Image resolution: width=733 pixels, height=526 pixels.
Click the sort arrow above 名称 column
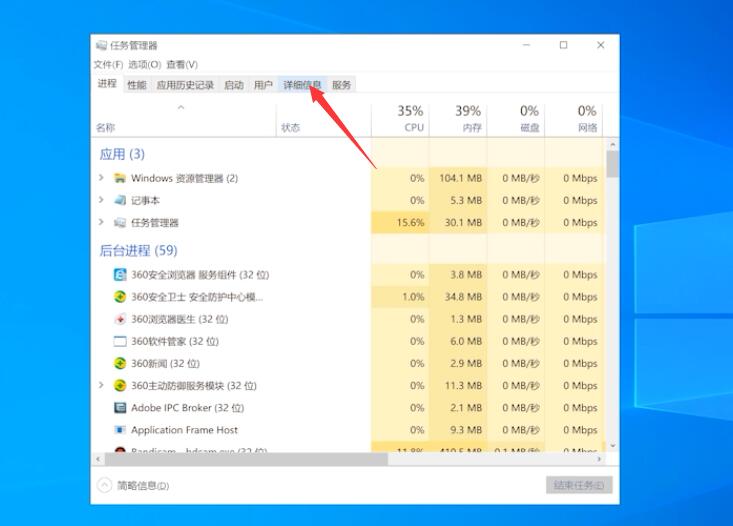coord(181,108)
